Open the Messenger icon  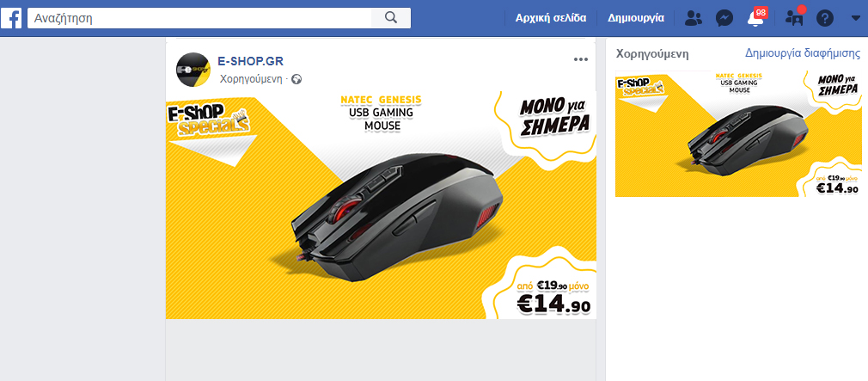pos(724,18)
